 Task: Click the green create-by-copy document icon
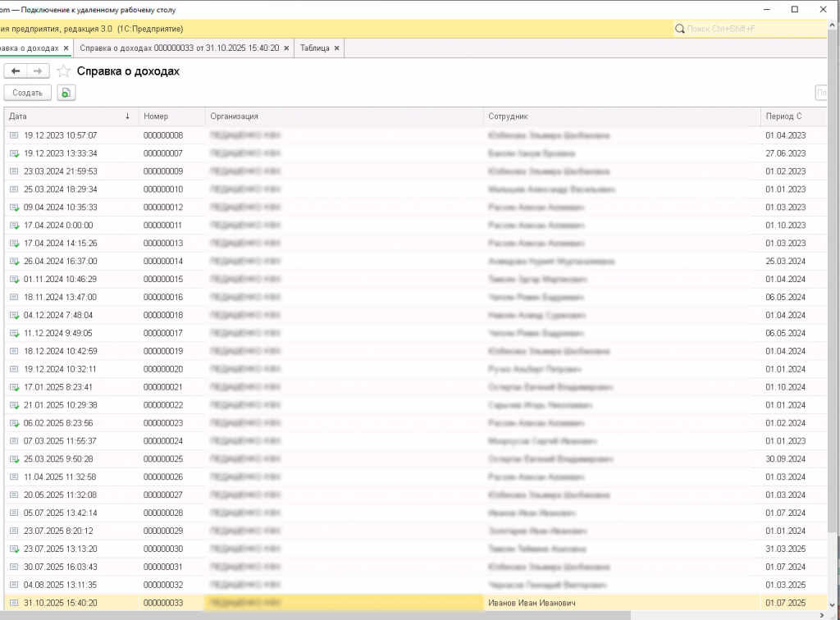click(66, 93)
